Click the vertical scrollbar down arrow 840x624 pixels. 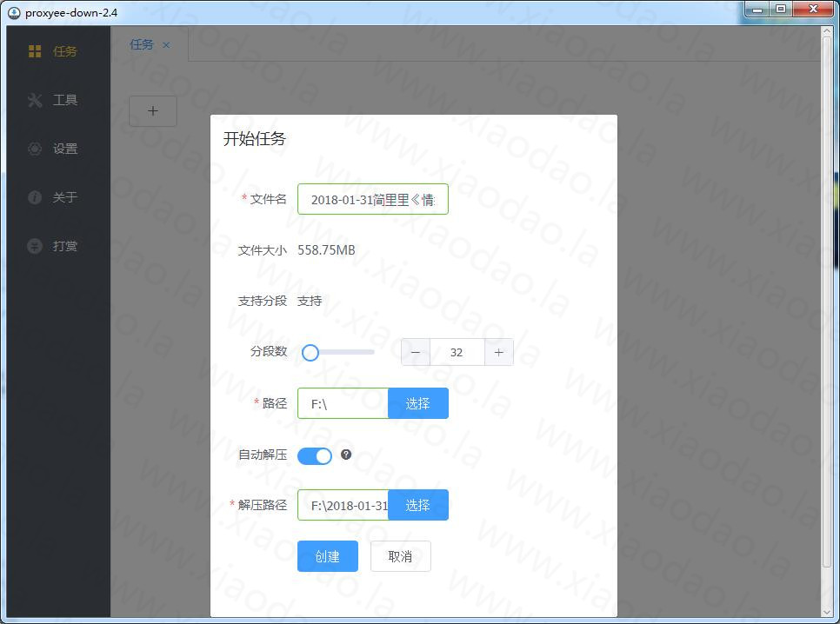pos(827,612)
